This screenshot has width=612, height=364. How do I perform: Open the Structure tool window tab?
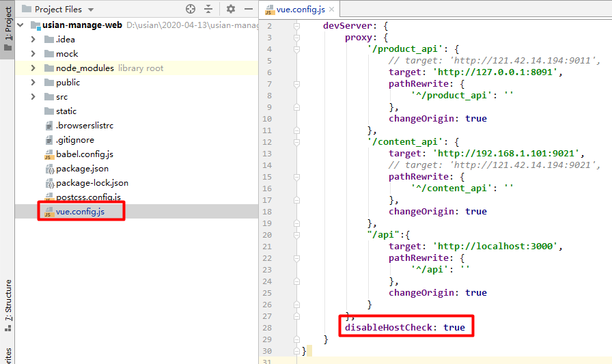(8, 305)
